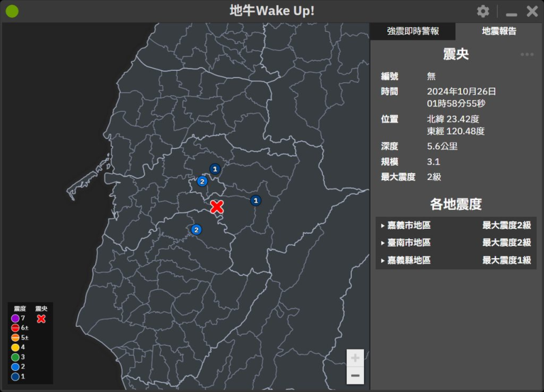Select intensity 1 marker east of epicenter
This screenshot has width=544, height=392.
[255, 200]
